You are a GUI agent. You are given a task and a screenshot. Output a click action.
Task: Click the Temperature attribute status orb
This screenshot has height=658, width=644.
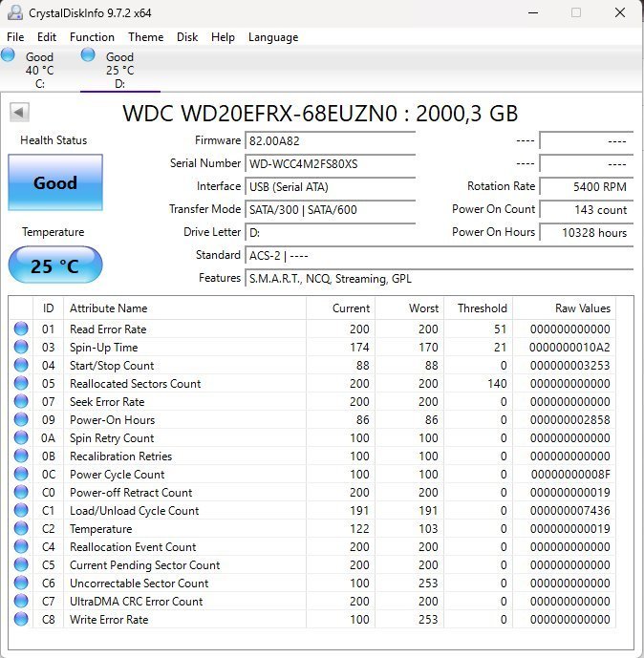tap(21, 529)
